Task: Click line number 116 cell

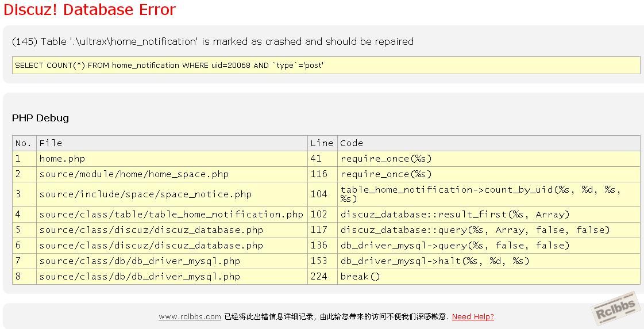Action: click(322, 174)
